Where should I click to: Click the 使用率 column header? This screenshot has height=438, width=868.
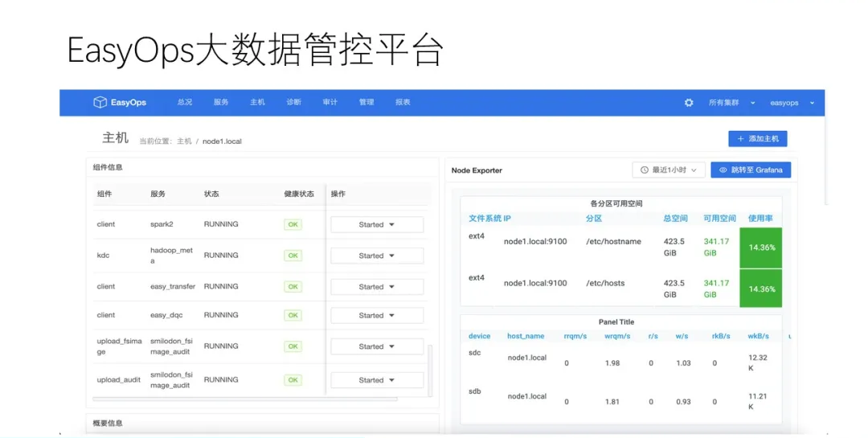[x=760, y=218]
